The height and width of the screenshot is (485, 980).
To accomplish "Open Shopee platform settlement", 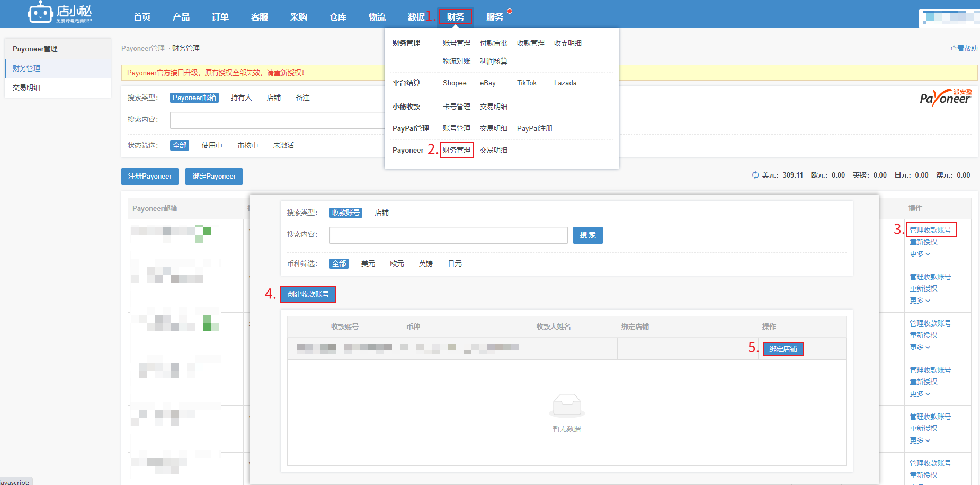I will [455, 83].
